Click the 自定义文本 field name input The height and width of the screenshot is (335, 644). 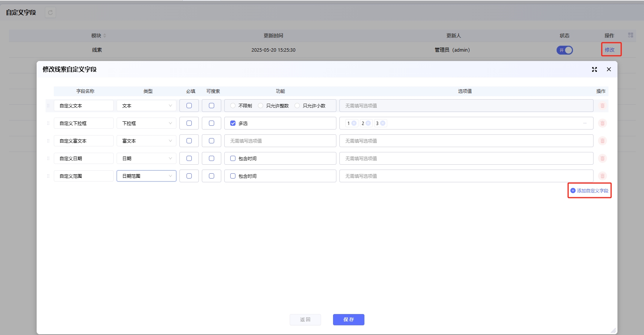coord(84,106)
